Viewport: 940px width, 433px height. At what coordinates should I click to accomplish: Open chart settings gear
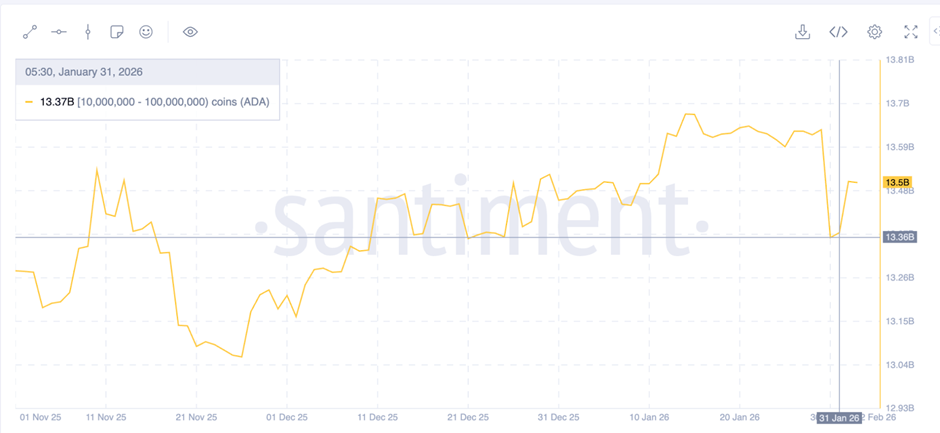pos(874,32)
